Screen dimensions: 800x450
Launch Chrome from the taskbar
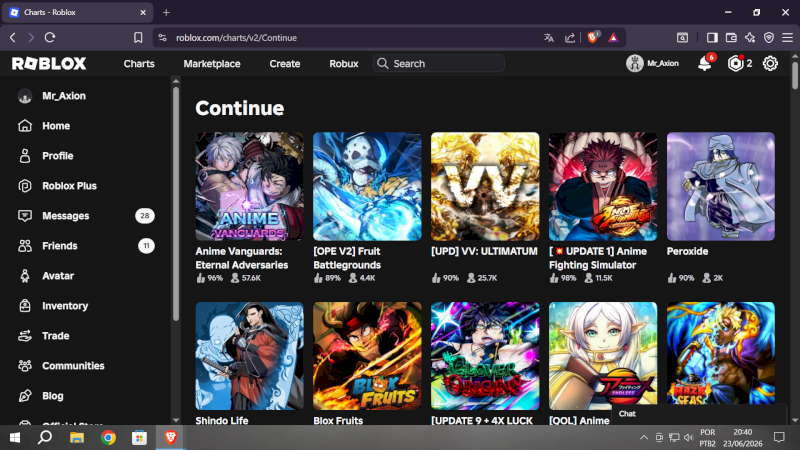[x=108, y=438]
